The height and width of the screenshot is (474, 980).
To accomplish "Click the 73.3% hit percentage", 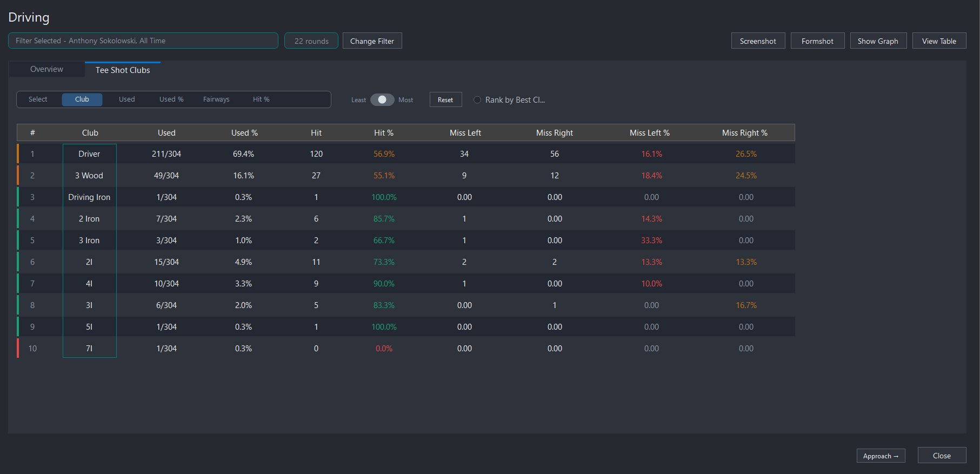I will (384, 262).
